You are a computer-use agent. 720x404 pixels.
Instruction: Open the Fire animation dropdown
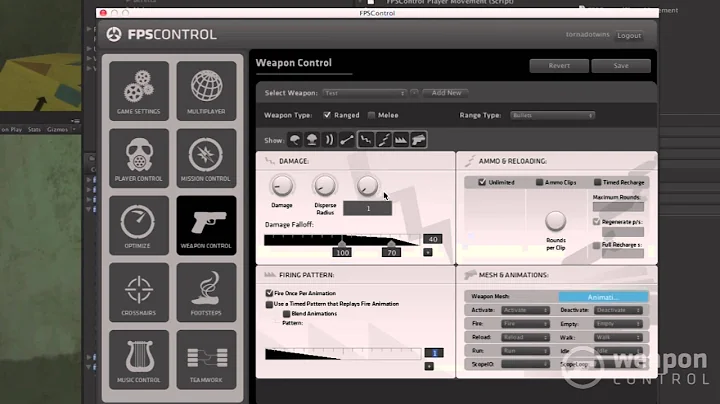(525, 324)
